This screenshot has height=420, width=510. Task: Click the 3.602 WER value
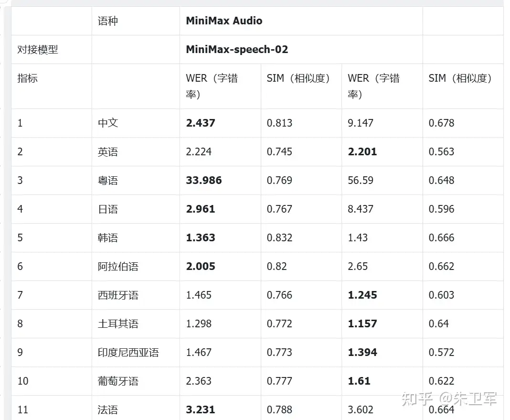coord(361,409)
